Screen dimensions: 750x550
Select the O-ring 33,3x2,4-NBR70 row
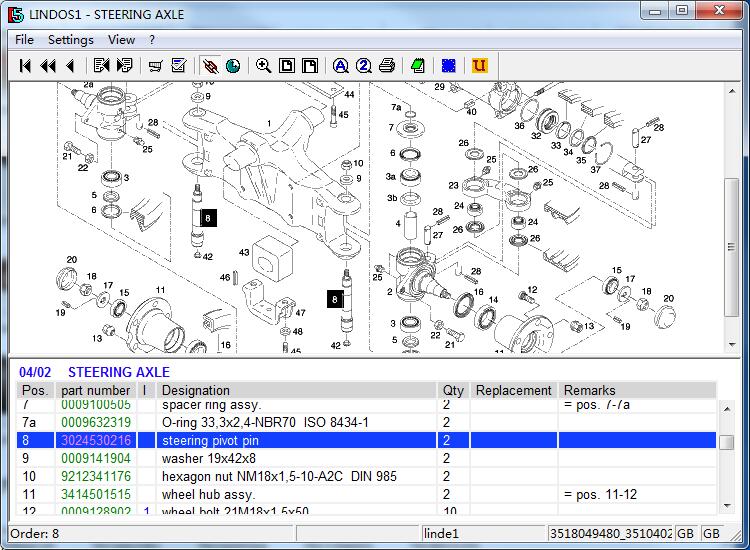(x=366, y=422)
